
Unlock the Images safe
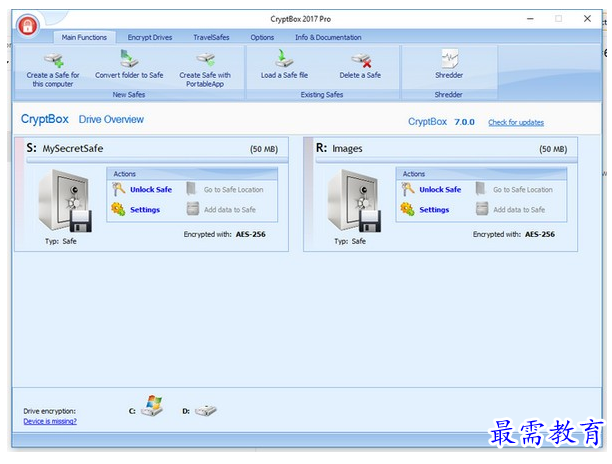coord(440,189)
